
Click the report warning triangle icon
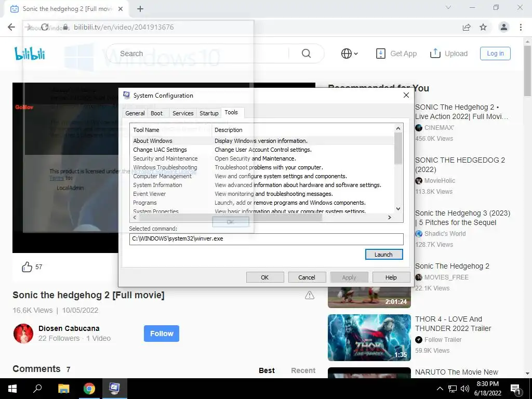coord(310,295)
